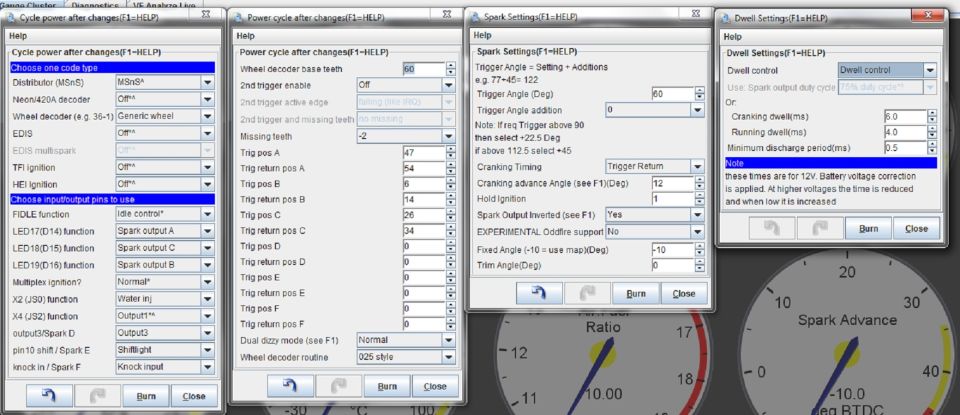Open Wheel decoder Generic wheel dropdown

[x=165, y=116]
